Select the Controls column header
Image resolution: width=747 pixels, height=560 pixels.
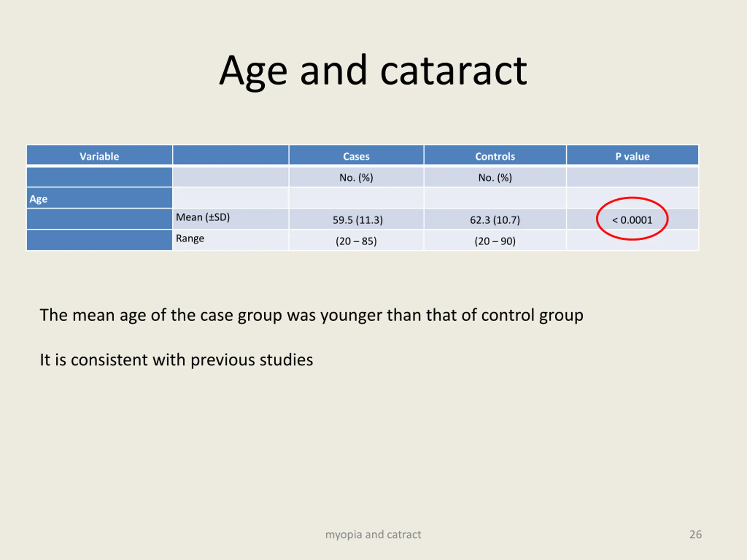coord(495,156)
